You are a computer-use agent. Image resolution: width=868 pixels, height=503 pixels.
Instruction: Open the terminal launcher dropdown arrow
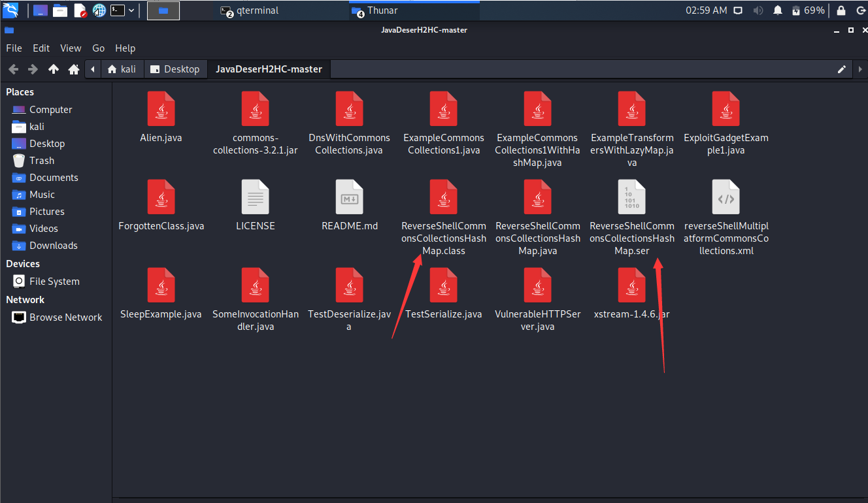coord(131,10)
